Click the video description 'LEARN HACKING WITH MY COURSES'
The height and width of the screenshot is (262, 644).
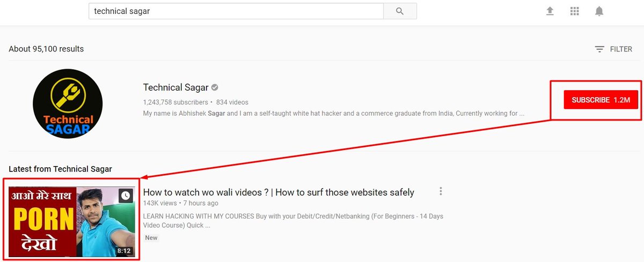pos(293,221)
